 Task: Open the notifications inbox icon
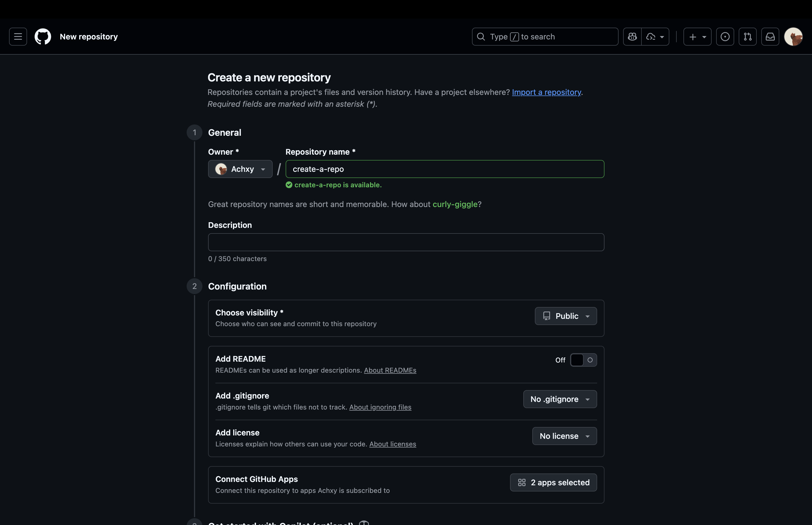click(770, 37)
